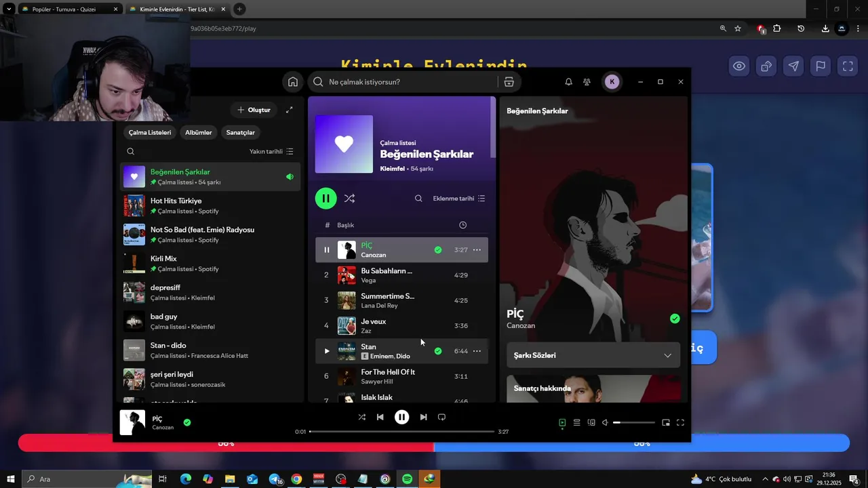Click the Canozan artist link in Now Playing
The image size is (868, 488).
tap(521, 326)
